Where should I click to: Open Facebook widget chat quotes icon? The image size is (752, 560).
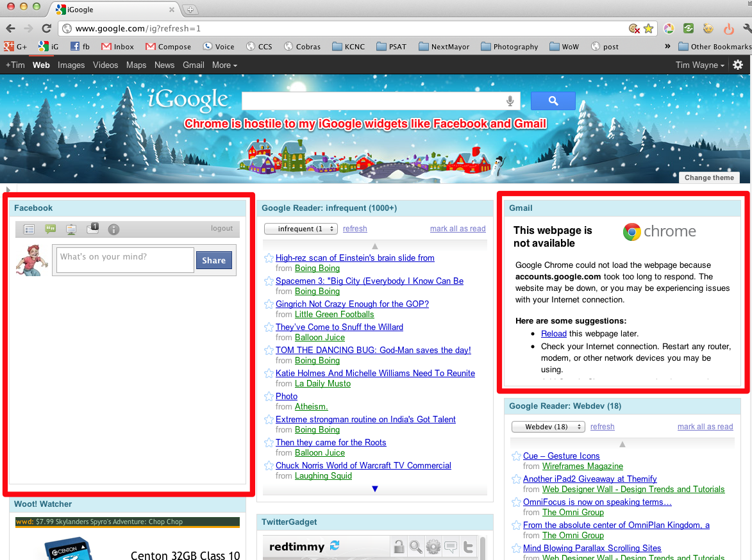click(x=51, y=229)
